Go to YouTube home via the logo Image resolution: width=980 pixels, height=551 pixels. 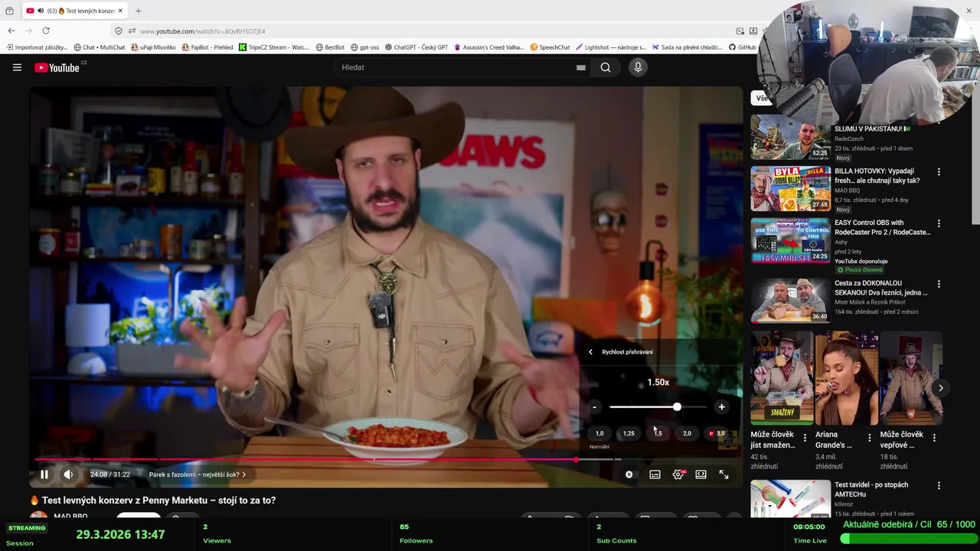tap(57, 67)
